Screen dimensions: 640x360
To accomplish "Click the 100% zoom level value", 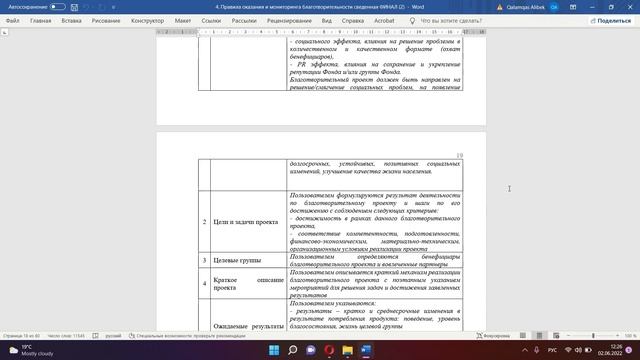I will point(631,336).
